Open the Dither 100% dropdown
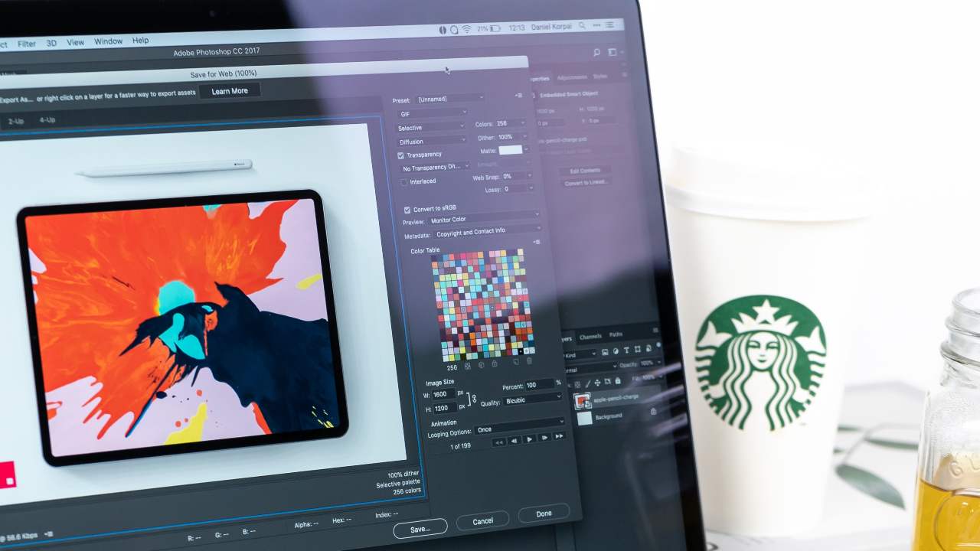 click(512, 137)
